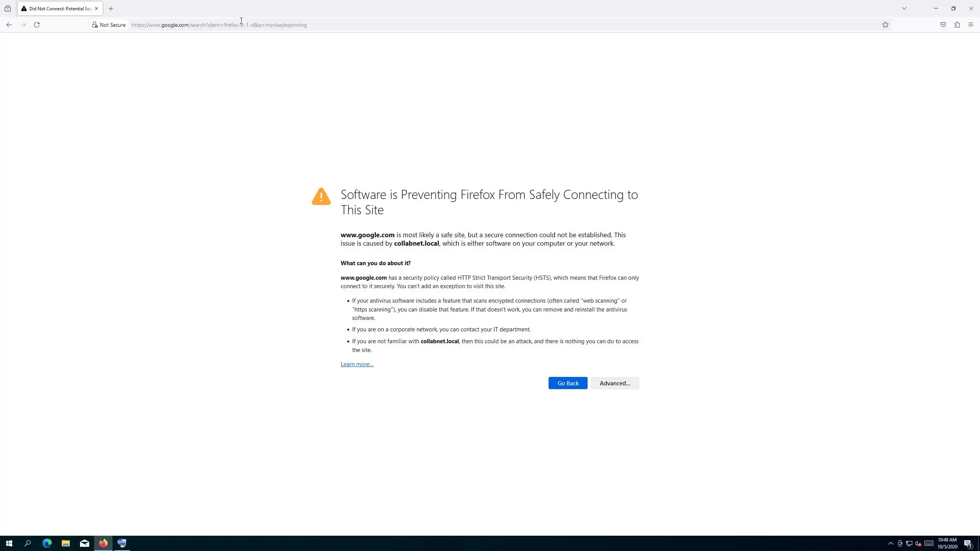The image size is (980, 551).
Task: Open the Windows Start menu
Action: click(x=9, y=543)
